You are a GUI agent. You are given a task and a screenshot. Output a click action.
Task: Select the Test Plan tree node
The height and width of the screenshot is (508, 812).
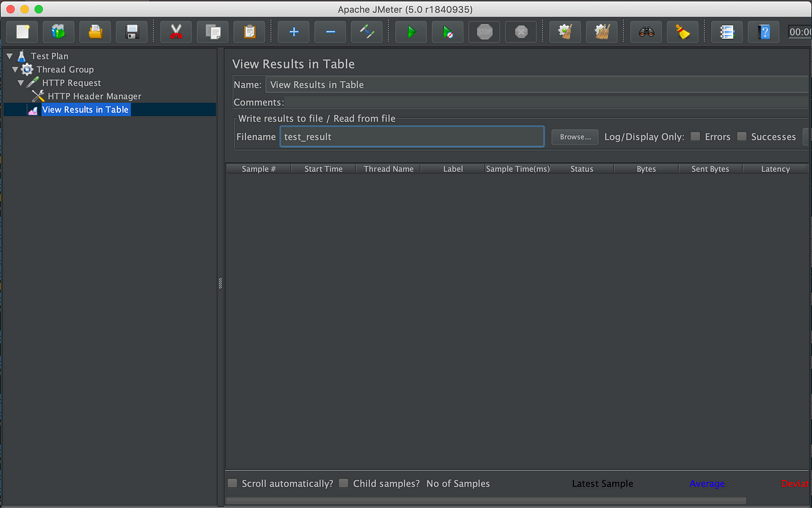click(49, 56)
